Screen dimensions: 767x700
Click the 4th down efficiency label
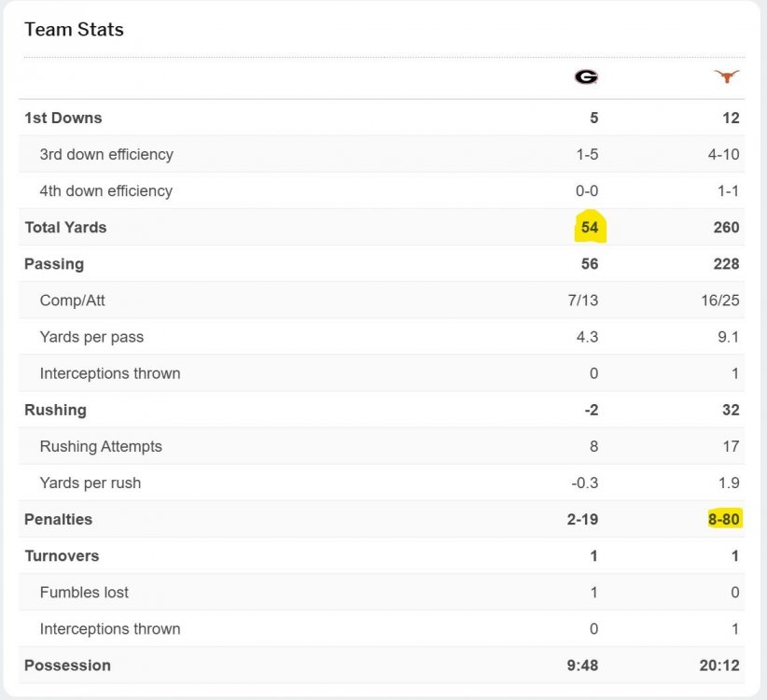pos(106,190)
